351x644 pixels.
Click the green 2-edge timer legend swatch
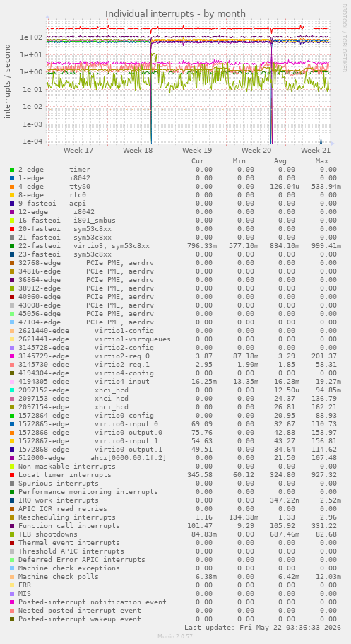[x=12, y=170]
